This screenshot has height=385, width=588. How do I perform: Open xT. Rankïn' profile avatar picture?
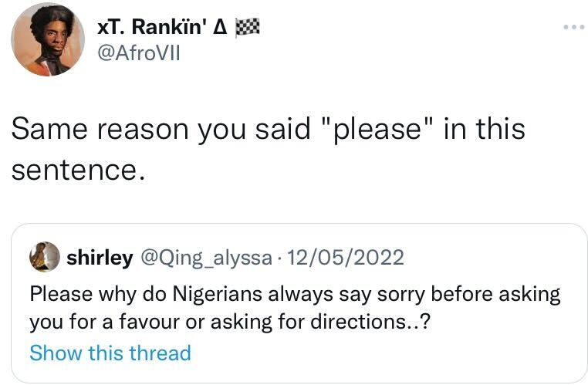point(49,39)
